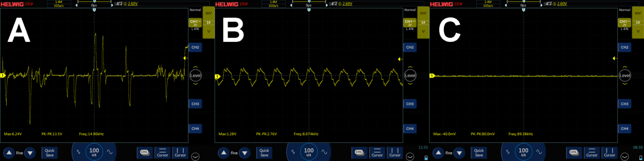Screen dimensions: 644x161
Task: Click Quick Save in panel C
Action: coord(479,153)
